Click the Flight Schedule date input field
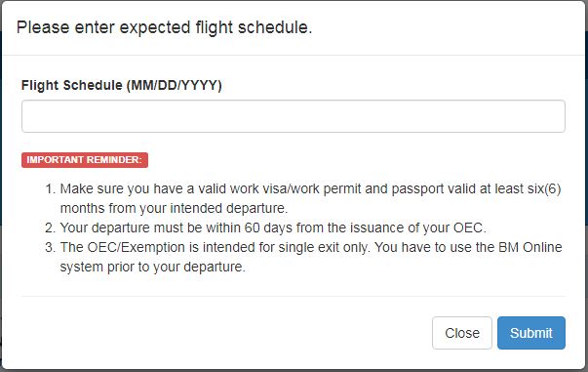The image size is (588, 372). click(294, 116)
